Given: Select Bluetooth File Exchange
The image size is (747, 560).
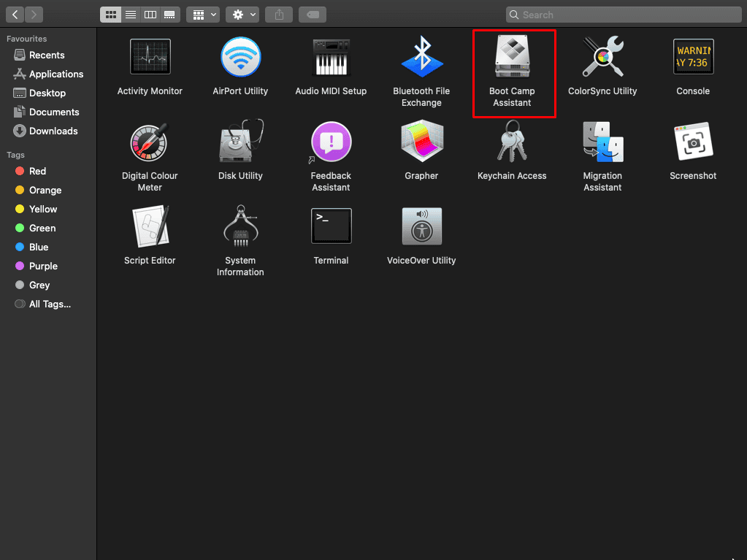Looking at the screenshot, I should [421, 58].
